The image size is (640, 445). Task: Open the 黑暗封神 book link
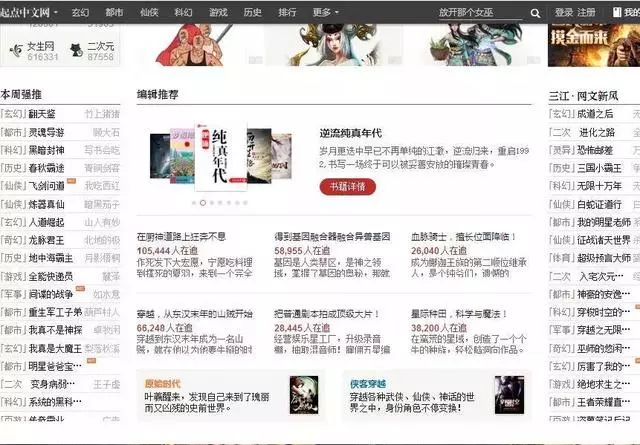[x=46, y=150]
